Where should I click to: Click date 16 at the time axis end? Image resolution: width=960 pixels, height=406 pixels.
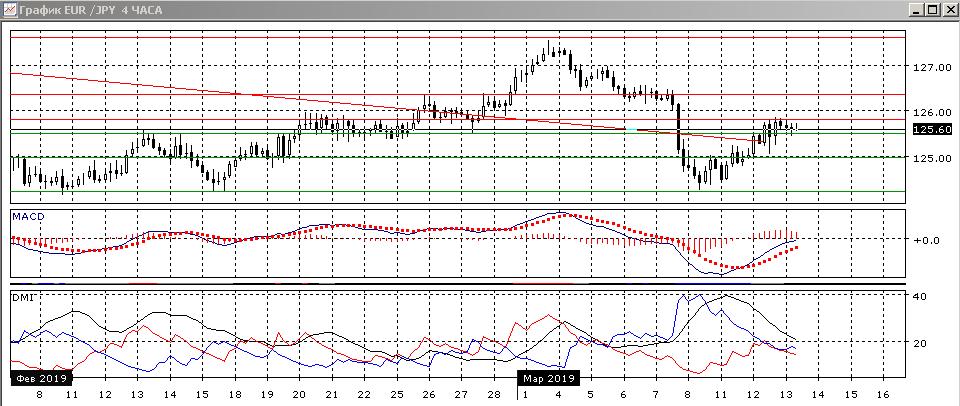coord(883,396)
